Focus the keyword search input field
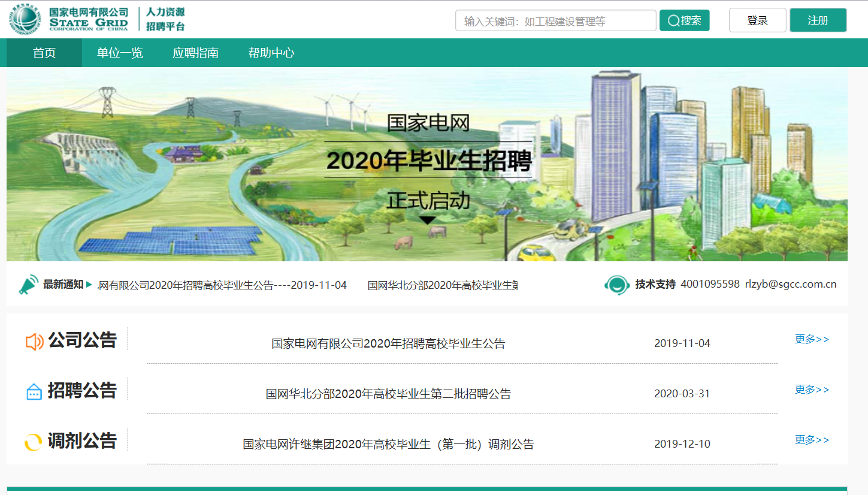The height and width of the screenshot is (495, 868). click(x=556, y=21)
